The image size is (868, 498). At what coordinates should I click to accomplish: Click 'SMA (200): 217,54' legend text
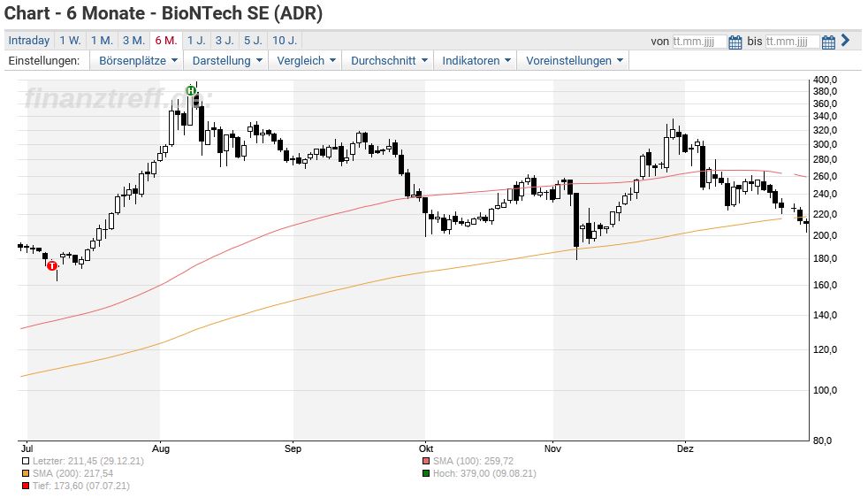72,473
